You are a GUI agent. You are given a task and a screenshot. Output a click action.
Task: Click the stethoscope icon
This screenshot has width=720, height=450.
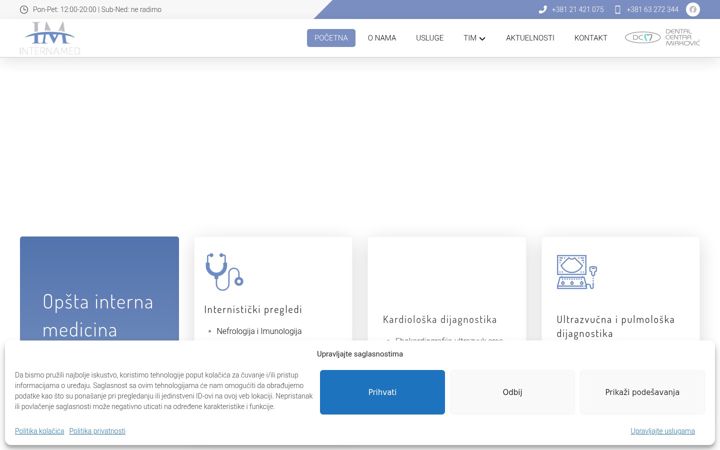(x=224, y=271)
